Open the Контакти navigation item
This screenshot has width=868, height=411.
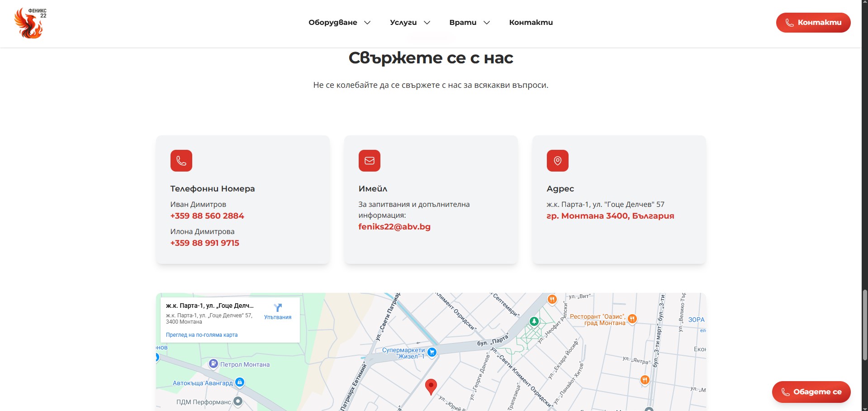coord(531,22)
